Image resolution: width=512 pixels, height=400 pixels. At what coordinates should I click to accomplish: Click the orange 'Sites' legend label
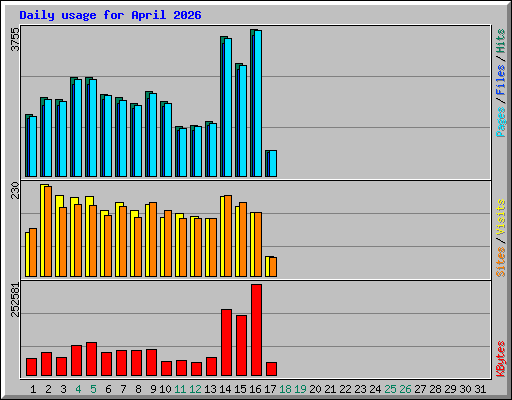click(x=500, y=262)
